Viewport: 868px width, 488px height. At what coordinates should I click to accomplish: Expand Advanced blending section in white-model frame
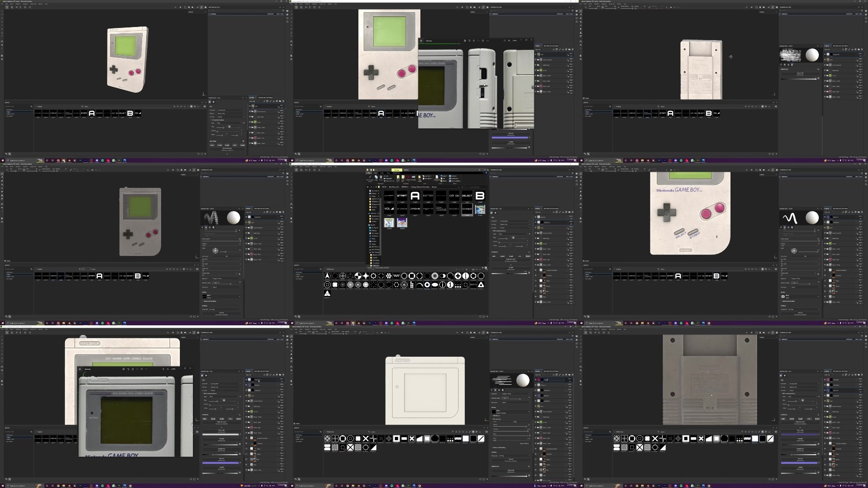498,447
